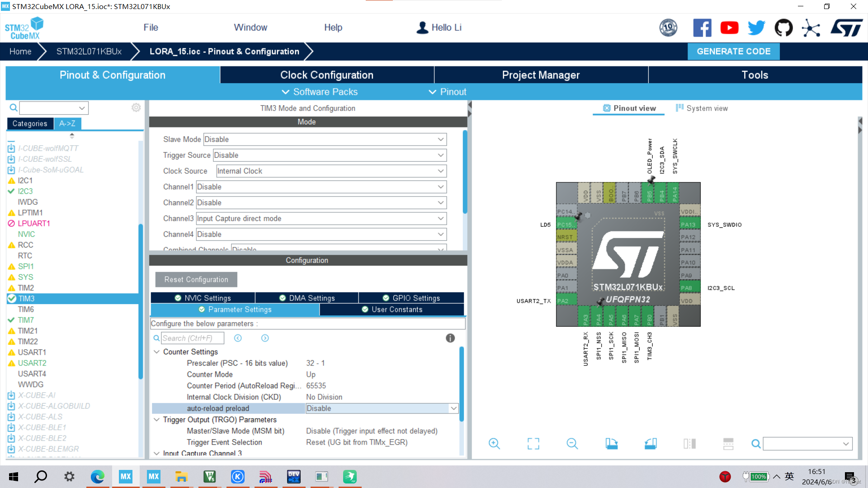Open the Clock Source dropdown
This screenshot has width=868, height=488.
pos(331,171)
